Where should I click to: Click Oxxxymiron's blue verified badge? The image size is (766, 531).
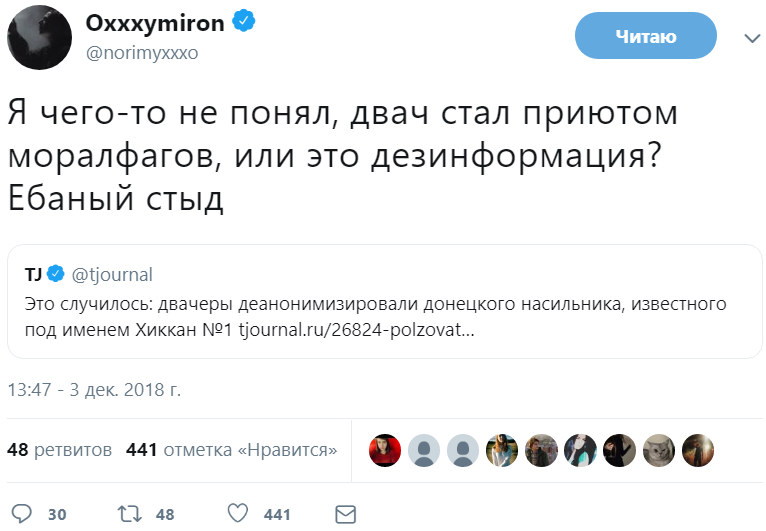[243, 23]
